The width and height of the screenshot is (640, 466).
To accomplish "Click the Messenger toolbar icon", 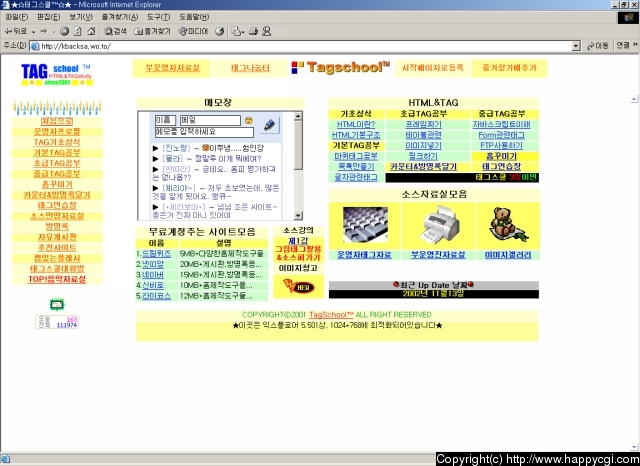I will click(267, 31).
